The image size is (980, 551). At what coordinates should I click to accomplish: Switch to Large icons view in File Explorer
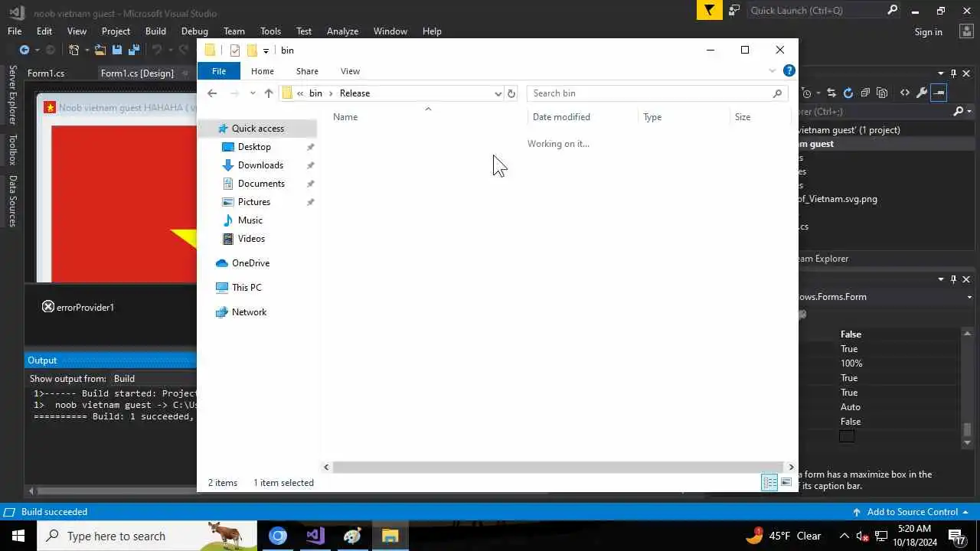pyautogui.click(x=786, y=482)
